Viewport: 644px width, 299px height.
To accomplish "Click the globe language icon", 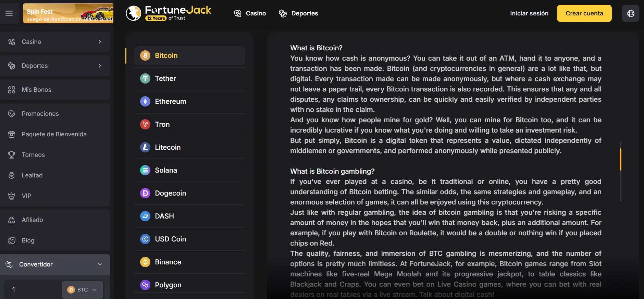I will coord(630,13).
